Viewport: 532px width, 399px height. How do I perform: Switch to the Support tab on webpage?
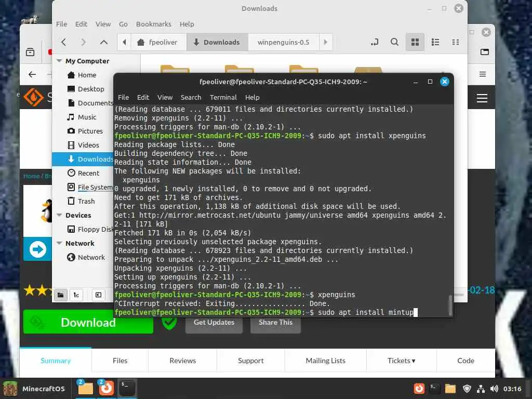click(251, 361)
